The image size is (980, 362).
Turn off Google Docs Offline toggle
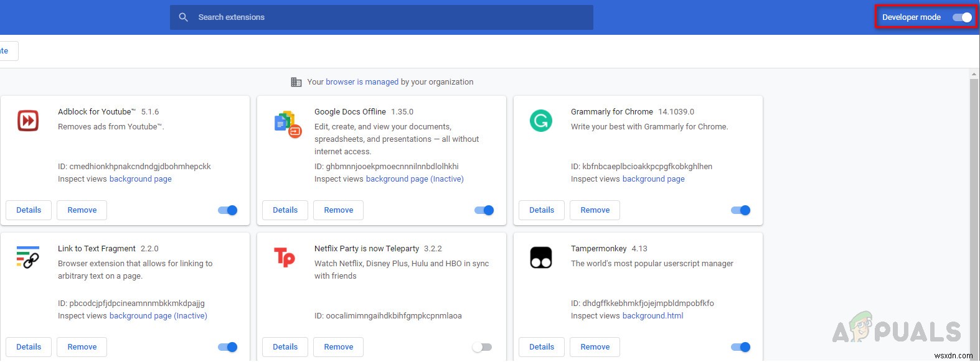point(484,210)
